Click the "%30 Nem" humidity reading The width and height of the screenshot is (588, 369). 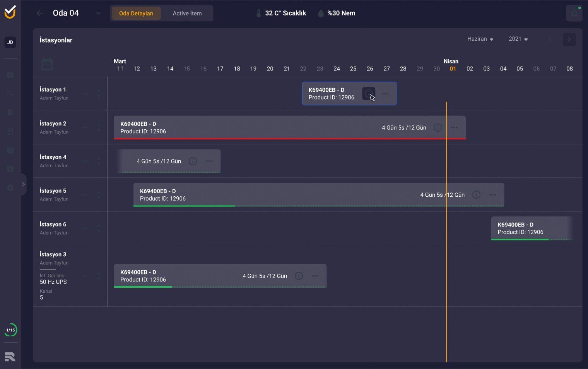[341, 13]
